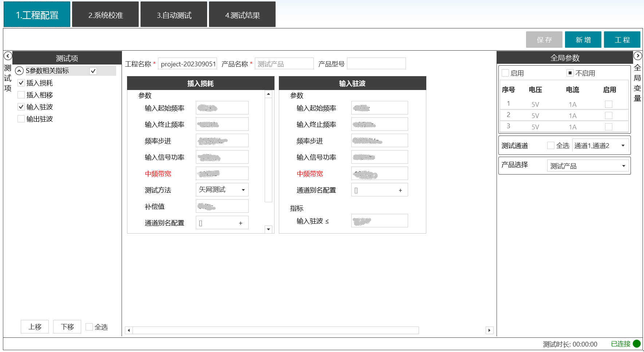Click 输入终止频率 field in 插入损耗
Image resolution: width=644 pixels, height=352 pixels.
pyautogui.click(x=222, y=124)
